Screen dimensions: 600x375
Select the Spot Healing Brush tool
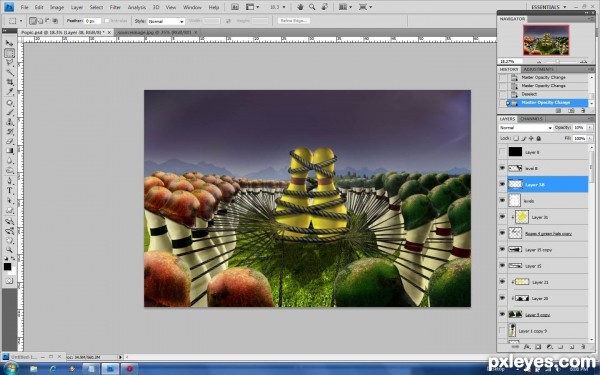click(x=9, y=103)
